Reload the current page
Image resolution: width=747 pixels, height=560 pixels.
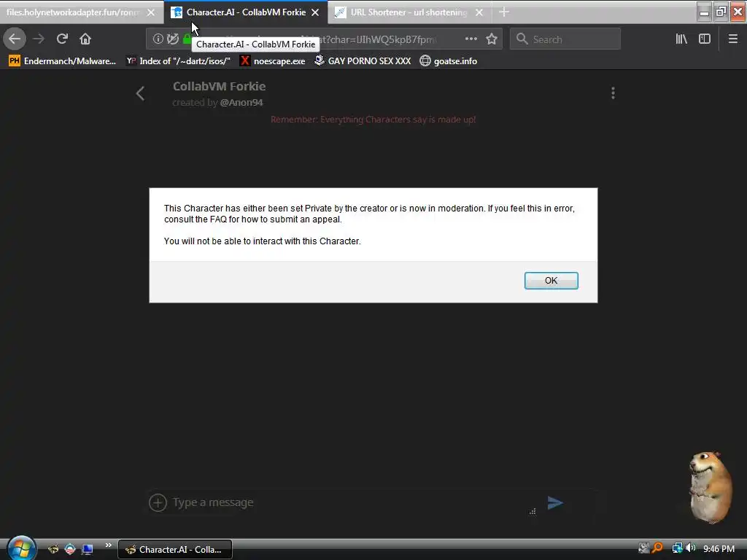62,39
